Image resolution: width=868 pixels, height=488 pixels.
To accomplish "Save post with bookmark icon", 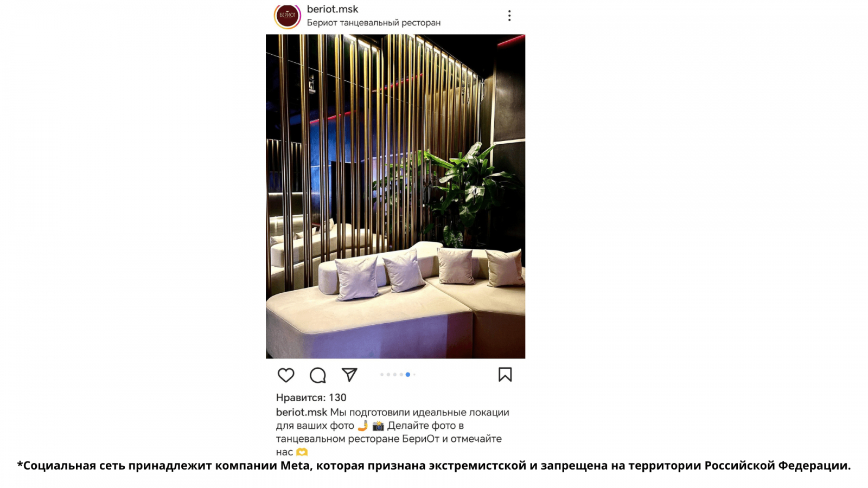I will (x=505, y=375).
